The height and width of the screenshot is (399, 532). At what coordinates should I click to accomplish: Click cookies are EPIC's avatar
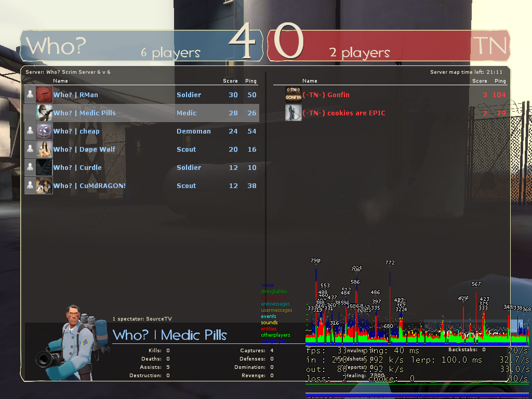(x=293, y=113)
